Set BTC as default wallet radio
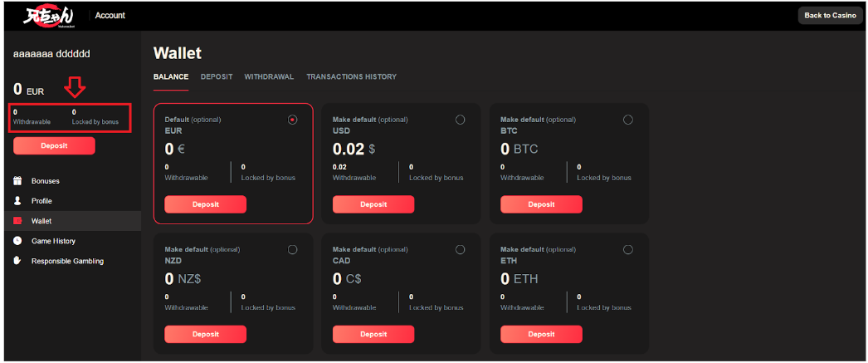The height and width of the screenshot is (363, 868). tap(627, 120)
